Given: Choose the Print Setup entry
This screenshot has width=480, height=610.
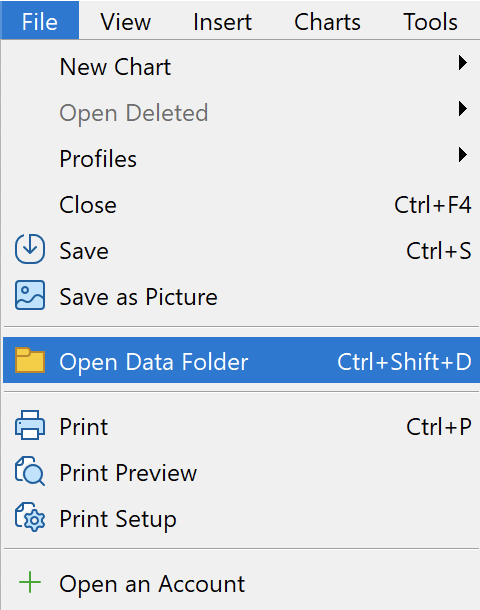Looking at the screenshot, I should point(241,519).
